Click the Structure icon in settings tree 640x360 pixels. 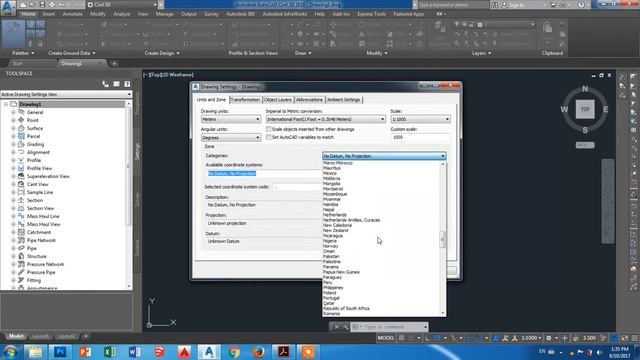click(21, 256)
